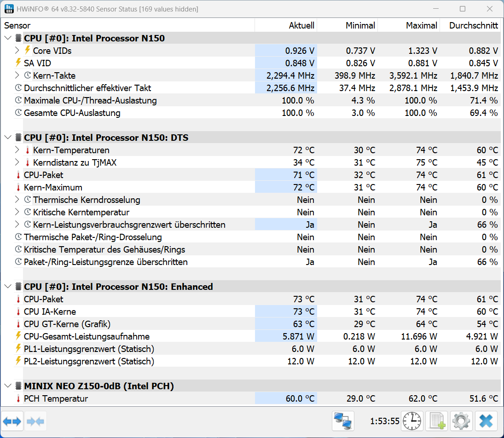
Task: Open the network remote monitoring icon
Action: [x=343, y=421]
